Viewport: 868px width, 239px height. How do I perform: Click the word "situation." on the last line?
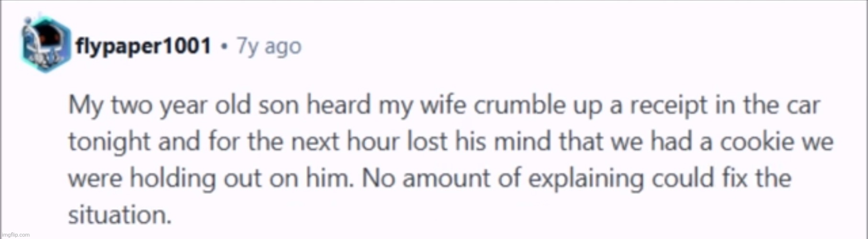click(120, 214)
